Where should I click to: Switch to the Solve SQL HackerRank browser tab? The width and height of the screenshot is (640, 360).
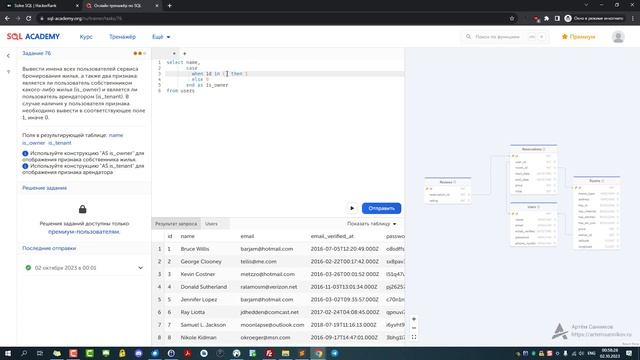point(40,6)
